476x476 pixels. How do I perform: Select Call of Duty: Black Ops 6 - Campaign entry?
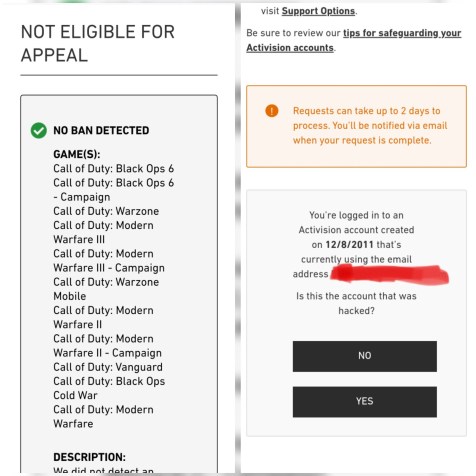click(114, 190)
